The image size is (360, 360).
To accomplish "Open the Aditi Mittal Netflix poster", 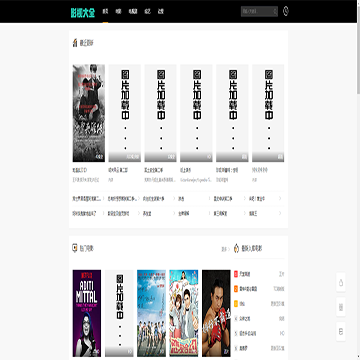I will tap(87, 313).
